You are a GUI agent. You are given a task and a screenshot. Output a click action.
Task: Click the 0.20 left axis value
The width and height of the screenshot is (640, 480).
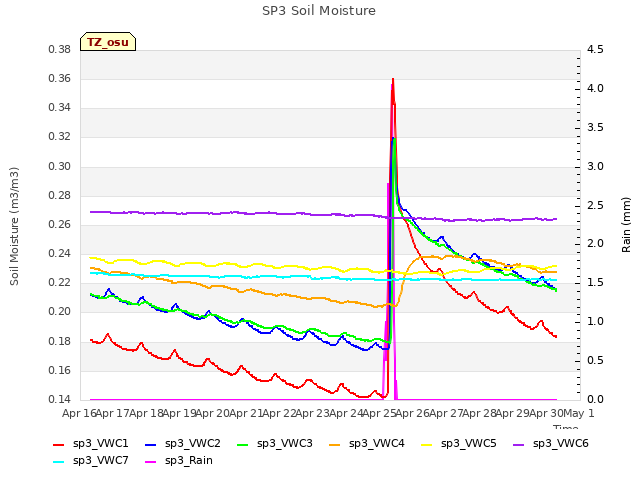click(x=60, y=312)
